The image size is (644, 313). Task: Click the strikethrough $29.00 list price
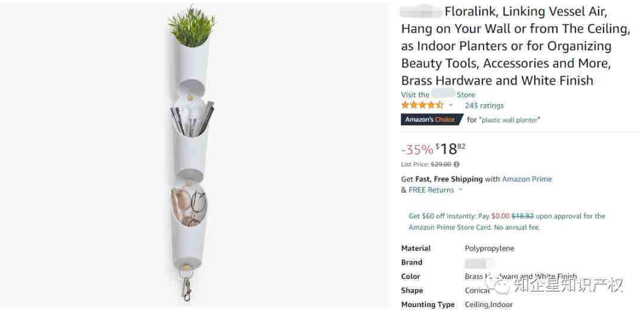441,165
